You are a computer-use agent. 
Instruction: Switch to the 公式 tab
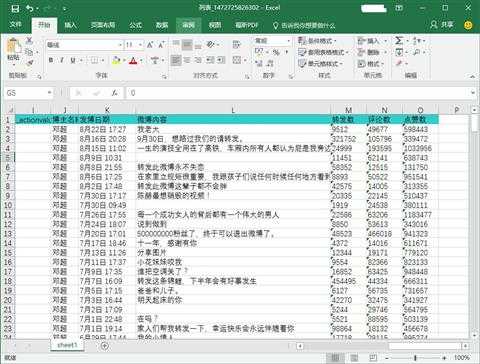[135, 25]
